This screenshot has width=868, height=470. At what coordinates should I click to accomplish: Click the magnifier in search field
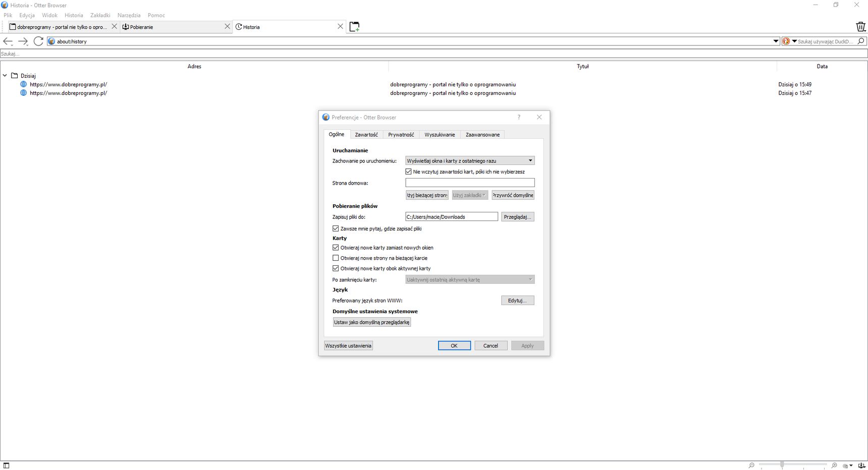pos(861,41)
